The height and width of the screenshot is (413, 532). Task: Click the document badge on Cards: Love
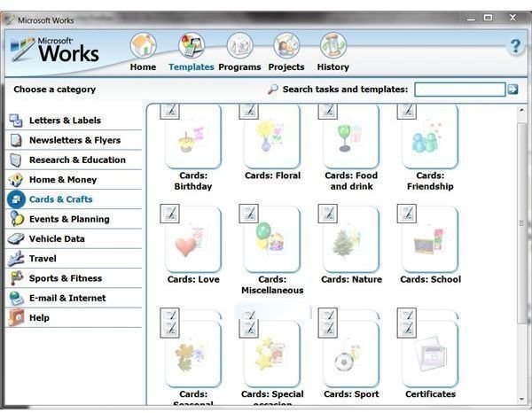(169, 214)
